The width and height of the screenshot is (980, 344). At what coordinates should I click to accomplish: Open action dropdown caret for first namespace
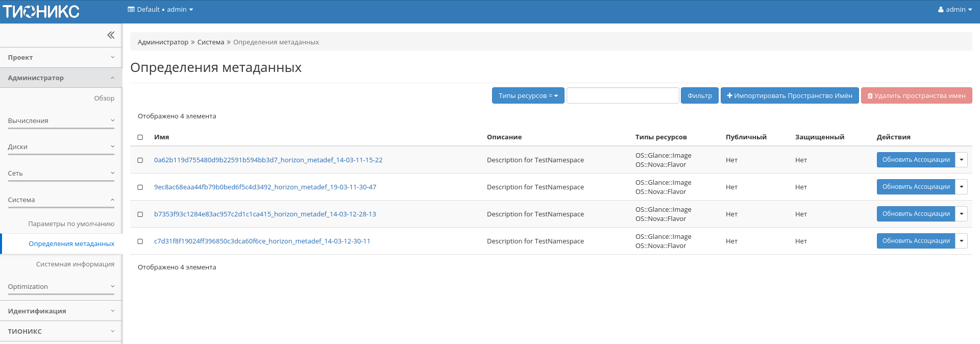click(x=961, y=160)
